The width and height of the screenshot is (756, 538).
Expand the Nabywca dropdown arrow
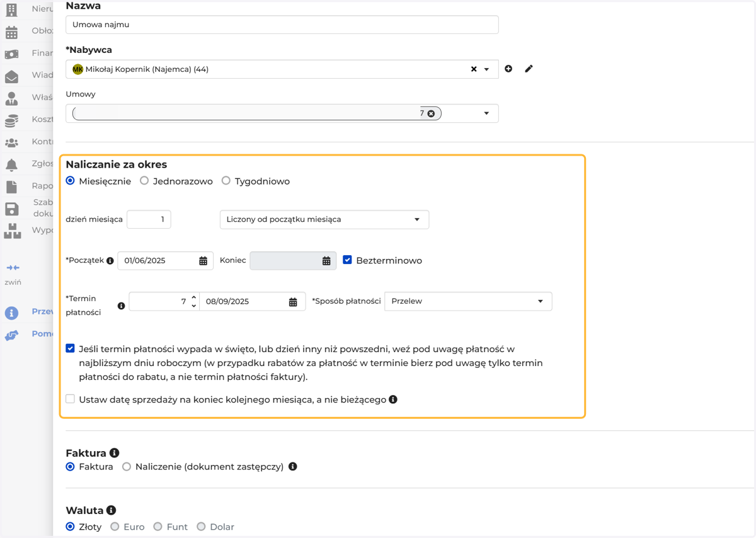click(x=486, y=69)
